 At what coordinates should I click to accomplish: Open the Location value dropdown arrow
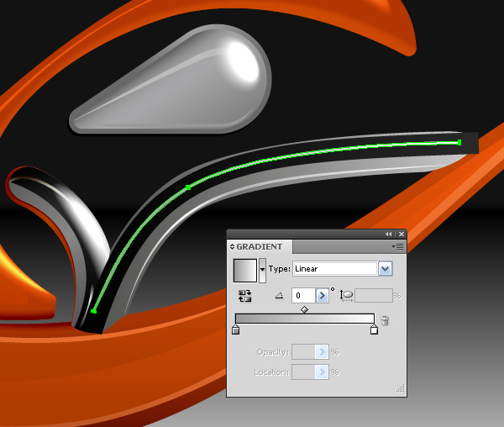tap(322, 372)
